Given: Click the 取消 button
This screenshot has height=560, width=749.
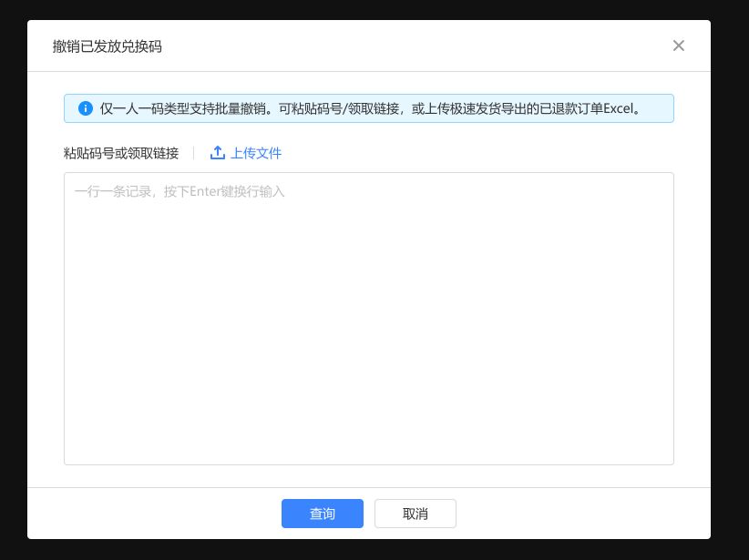Looking at the screenshot, I should [416, 514].
